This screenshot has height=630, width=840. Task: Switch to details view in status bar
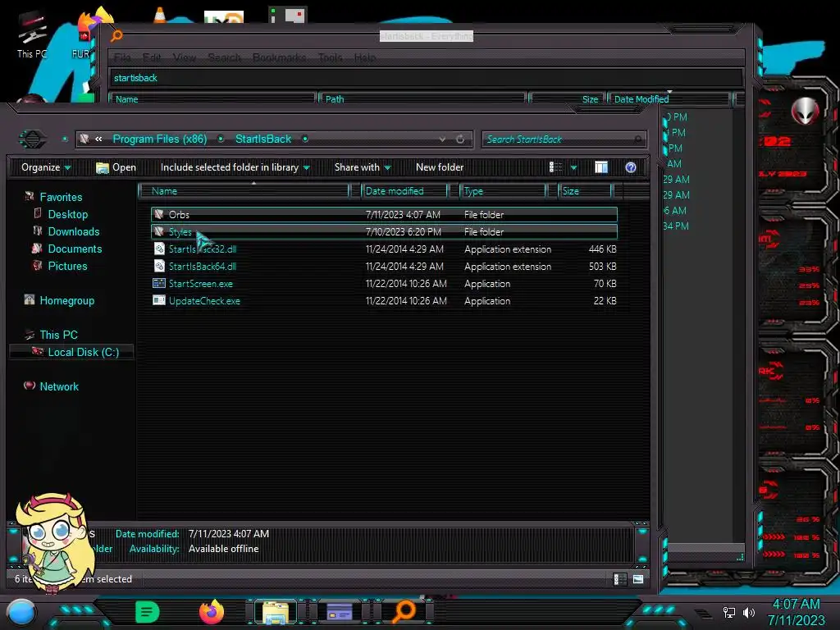(619, 579)
